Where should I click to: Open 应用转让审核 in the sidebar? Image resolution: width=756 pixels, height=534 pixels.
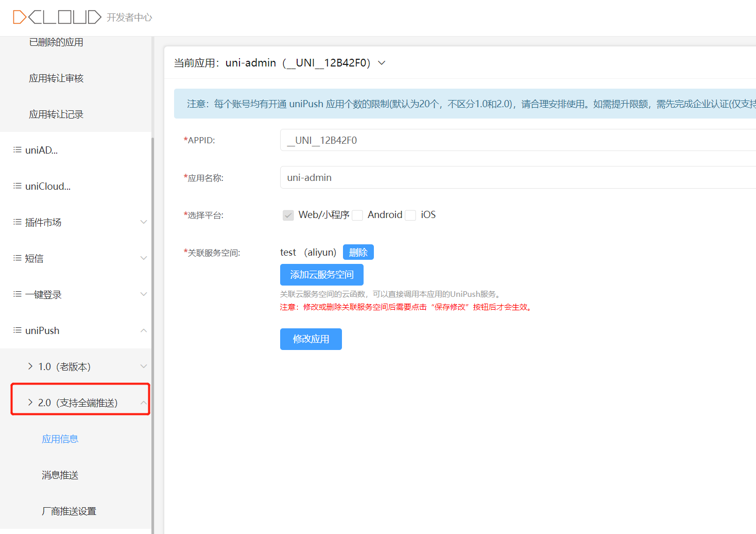tap(56, 78)
